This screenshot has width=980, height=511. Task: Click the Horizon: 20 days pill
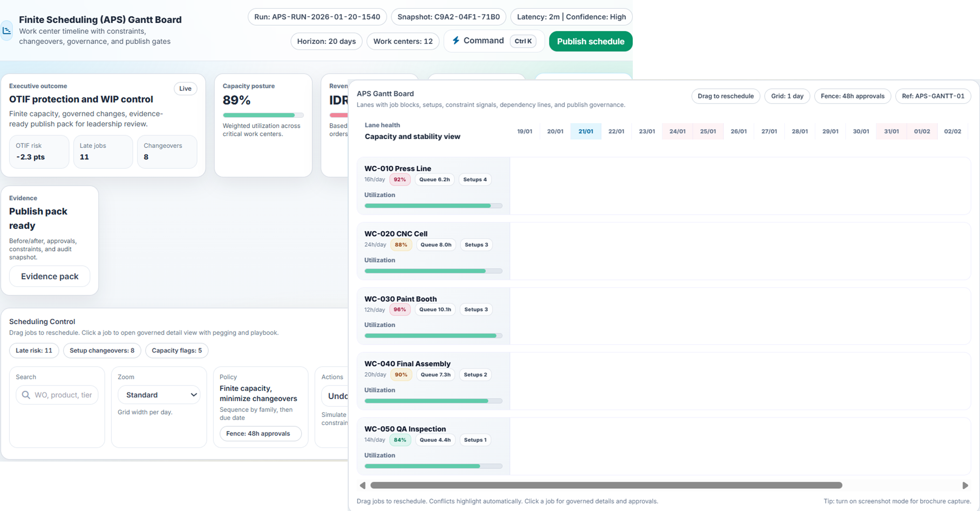coord(326,41)
